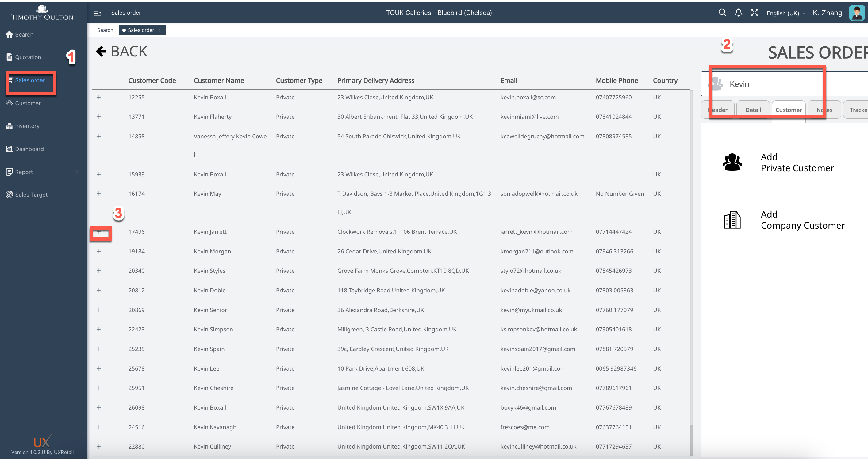Click the Add Private Customer icon
The image size is (868, 459).
click(x=732, y=162)
